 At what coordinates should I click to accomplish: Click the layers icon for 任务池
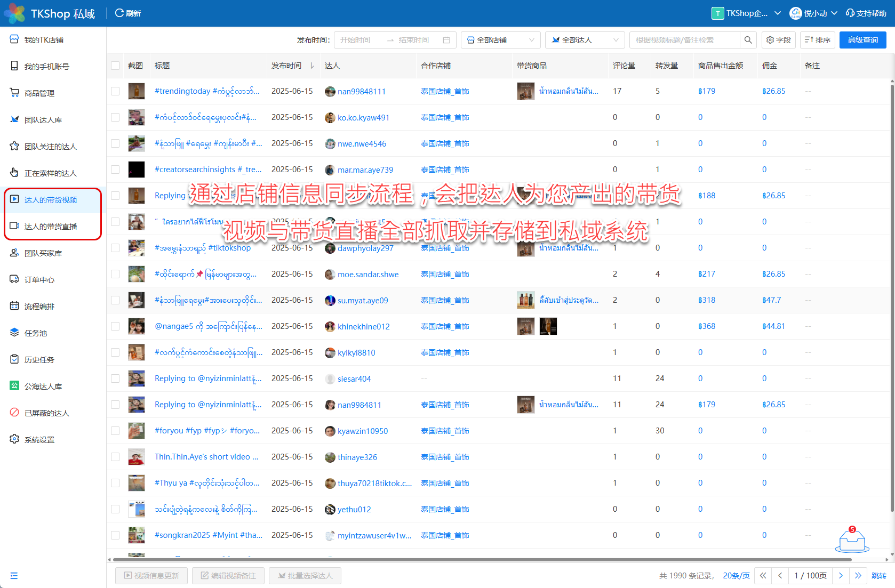click(14, 333)
